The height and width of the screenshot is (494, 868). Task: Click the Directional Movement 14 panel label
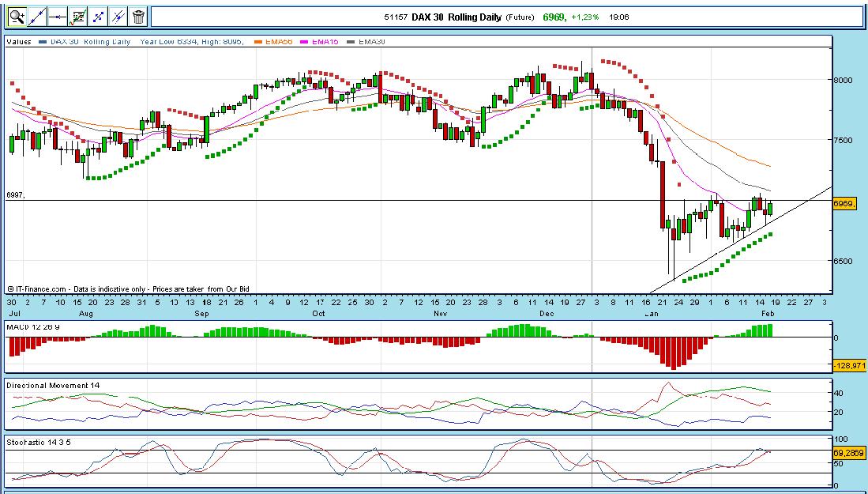tap(53, 386)
